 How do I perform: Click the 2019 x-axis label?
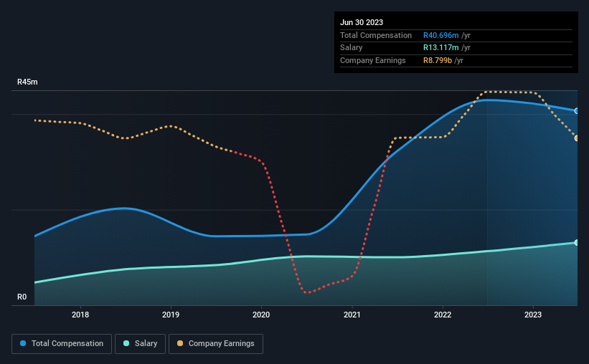click(x=171, y=315)
